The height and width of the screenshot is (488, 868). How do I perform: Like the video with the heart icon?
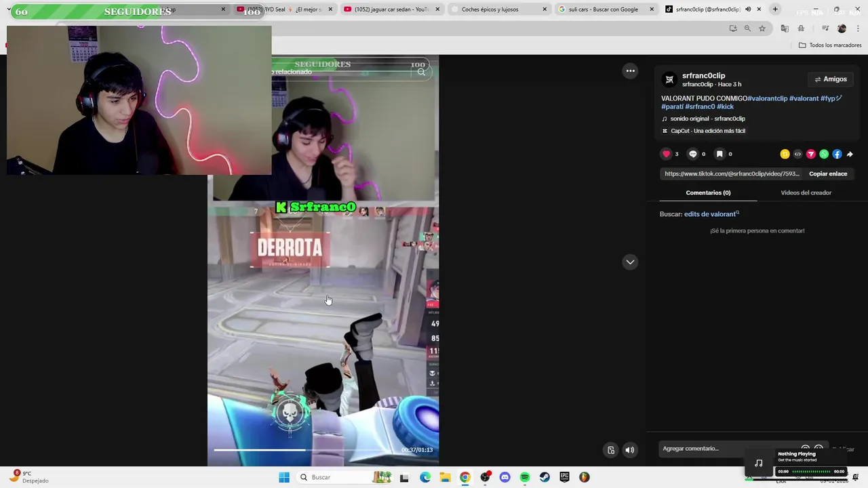tap(667, 154)
